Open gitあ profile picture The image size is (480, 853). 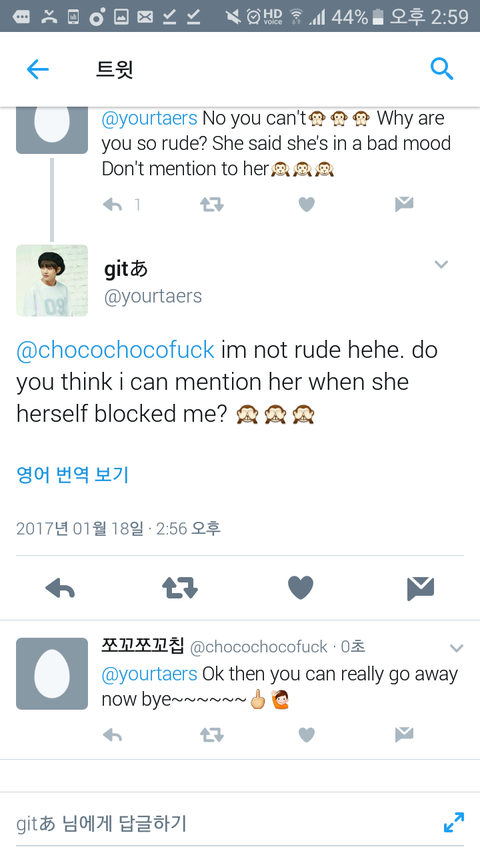(x=52, y=280)
